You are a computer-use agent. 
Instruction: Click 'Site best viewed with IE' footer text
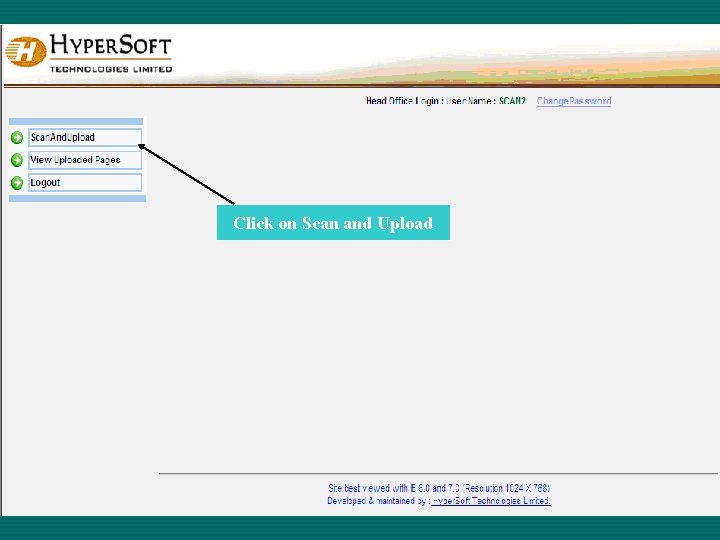coord(439,488)
